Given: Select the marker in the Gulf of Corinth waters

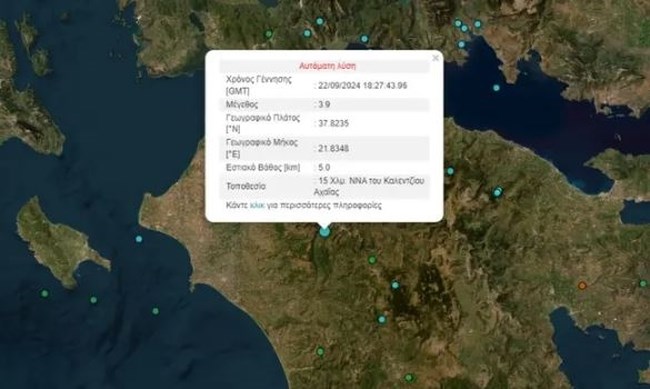Looking at the screenshot, I should (496, 88).
